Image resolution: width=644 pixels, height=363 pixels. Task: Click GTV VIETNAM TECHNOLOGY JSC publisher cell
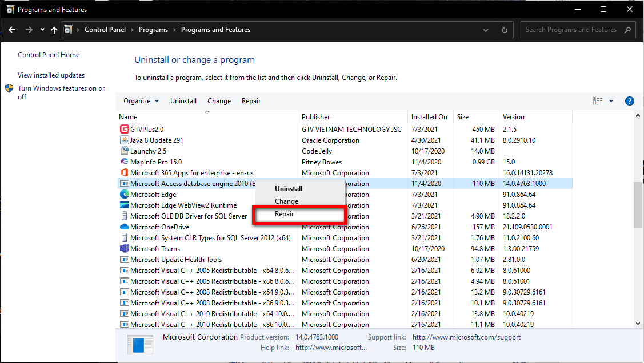pyautogui.click(x=351, y=129)
